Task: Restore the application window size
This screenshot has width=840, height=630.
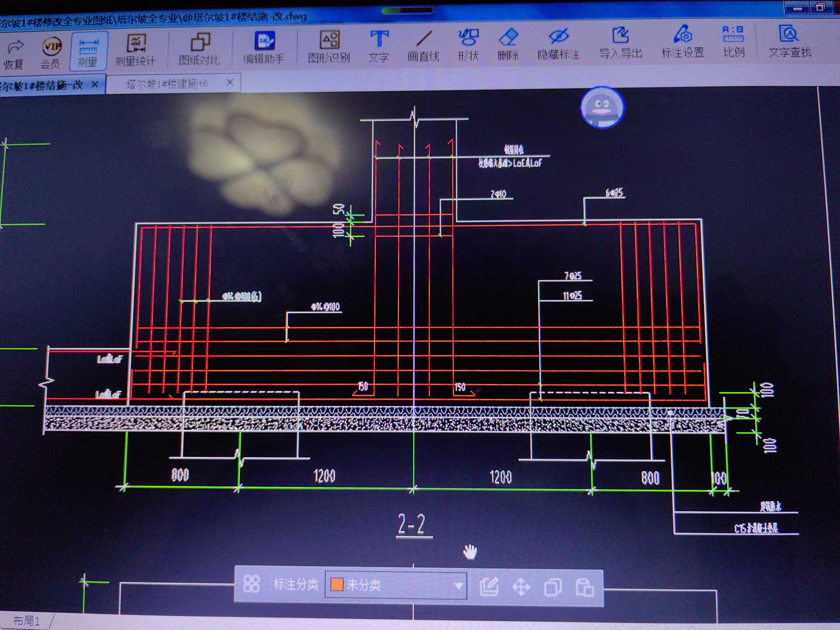Action: 820,7
